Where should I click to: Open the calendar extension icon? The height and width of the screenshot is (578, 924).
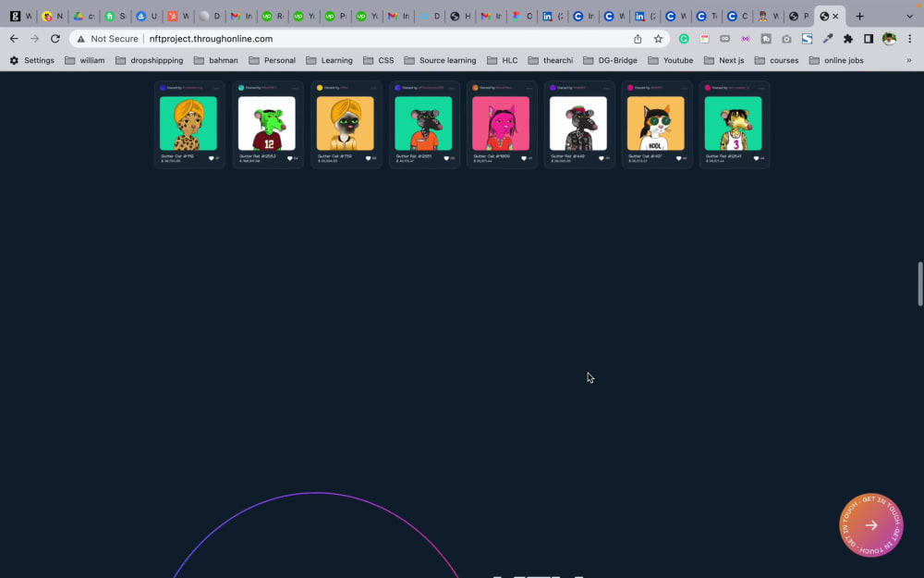(704, 39)
